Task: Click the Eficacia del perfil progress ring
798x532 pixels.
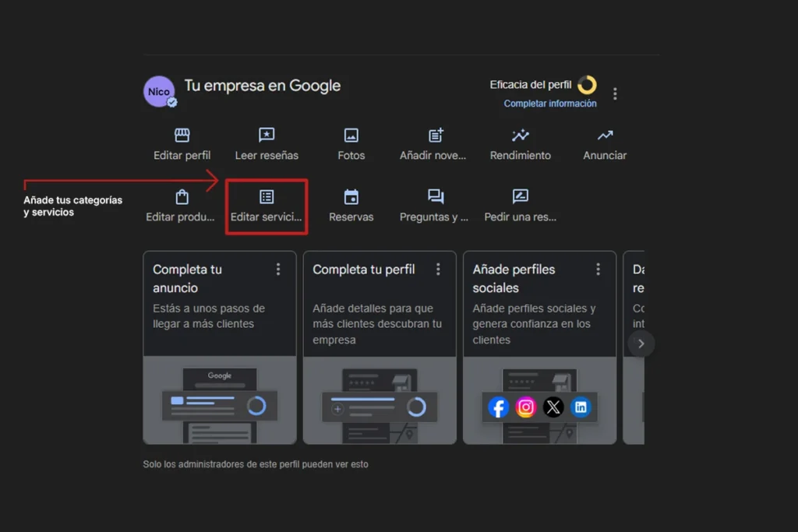Action: click(587, 85)
